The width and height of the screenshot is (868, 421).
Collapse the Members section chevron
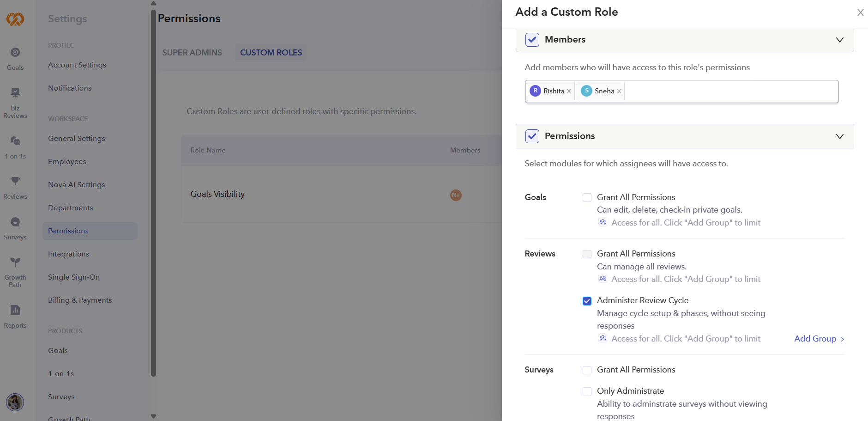pyautogui.click(x=839, y=40)
